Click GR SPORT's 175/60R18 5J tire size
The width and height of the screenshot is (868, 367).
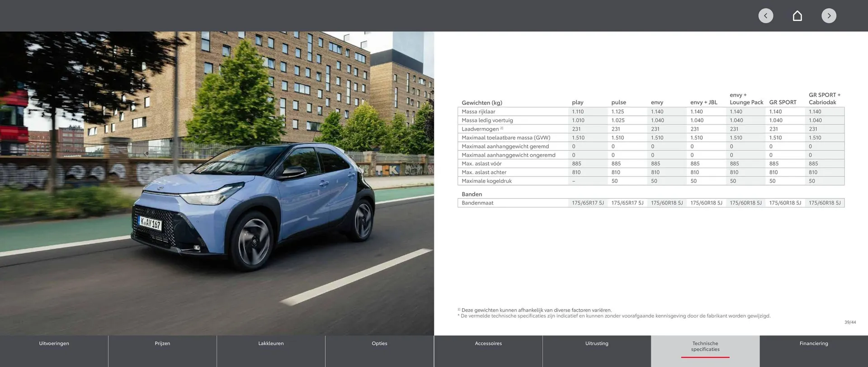[785, 203]
